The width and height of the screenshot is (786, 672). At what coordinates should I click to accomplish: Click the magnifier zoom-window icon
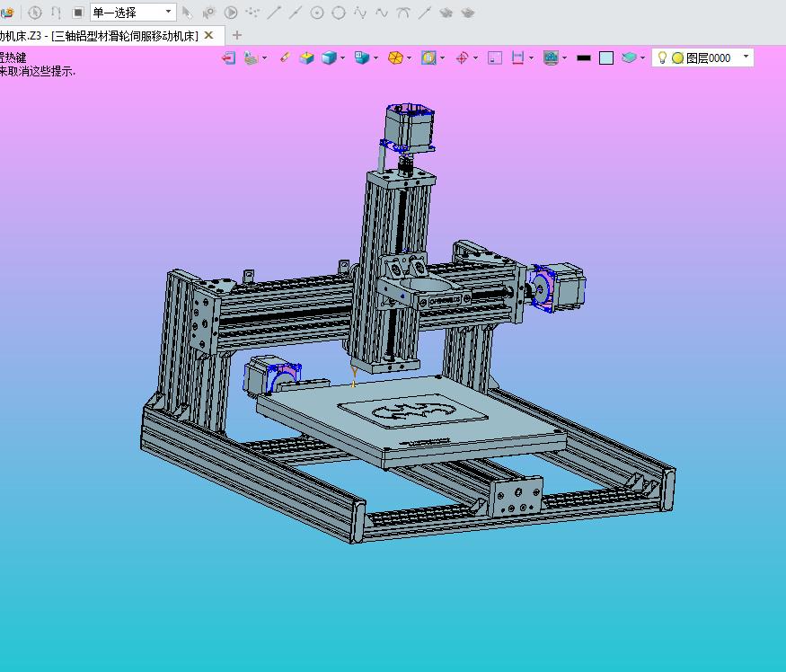[x=428, y=57]
